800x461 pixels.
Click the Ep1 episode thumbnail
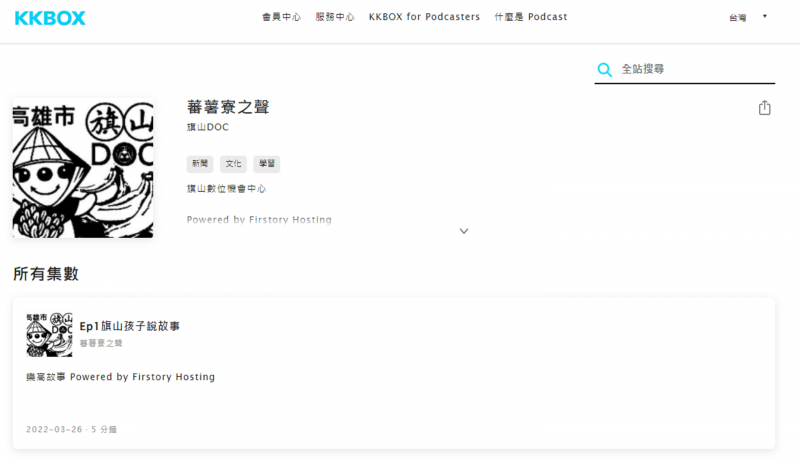click(x=49, y=335)
